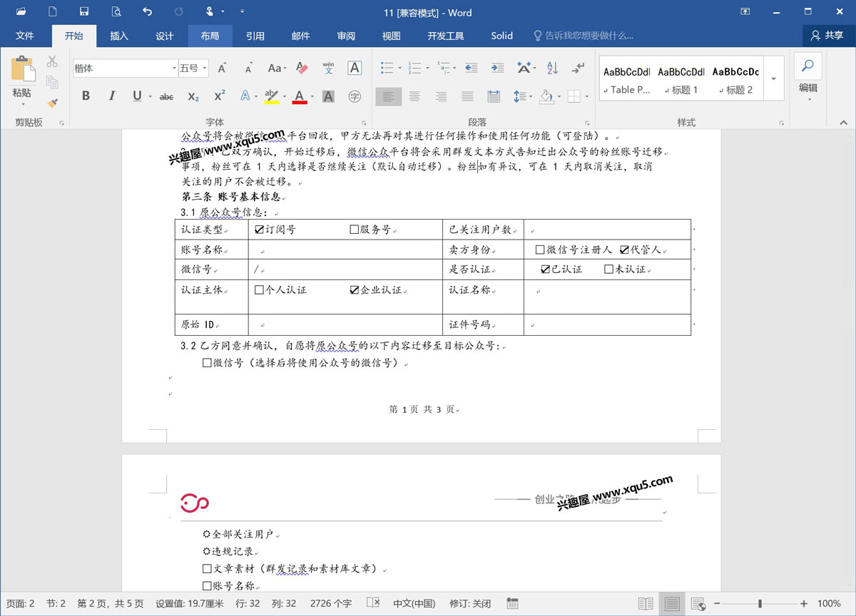Screen dimensions: 856x616
Task: Click the 告诉我您想要做什么 search box
Action: pyautogui.click(x=588, y=36)
